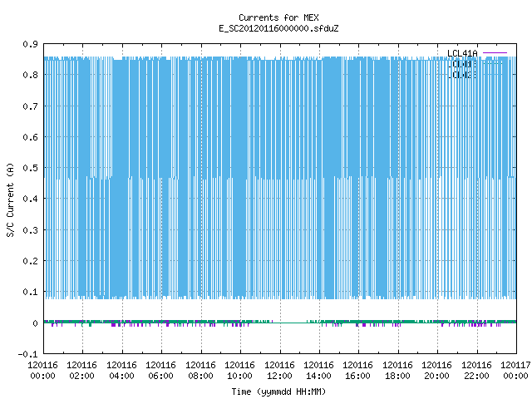
Task: Click the 22:00 time tick label
Action: coord(476,376)
